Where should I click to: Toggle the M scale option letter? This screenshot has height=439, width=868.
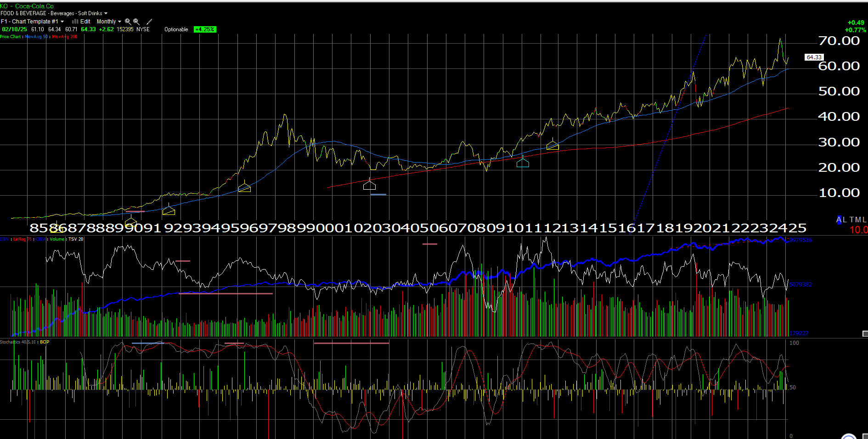pyautogui.click(x=858, y=220)
